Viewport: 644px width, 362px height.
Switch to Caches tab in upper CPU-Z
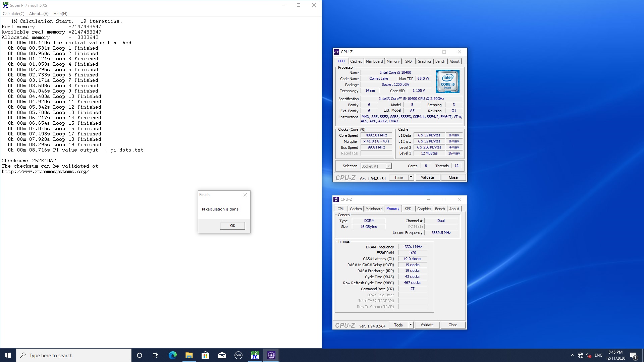click(x=356, y=61)
